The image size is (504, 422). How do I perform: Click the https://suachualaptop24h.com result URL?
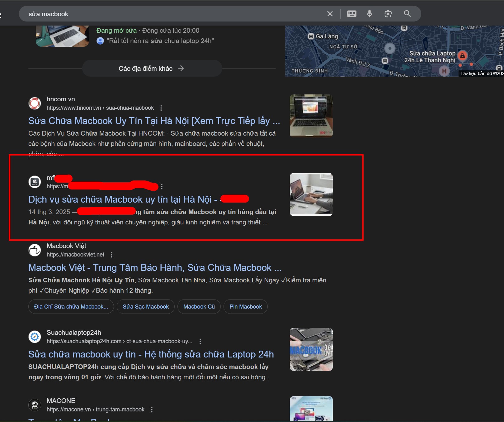(120, 341)
